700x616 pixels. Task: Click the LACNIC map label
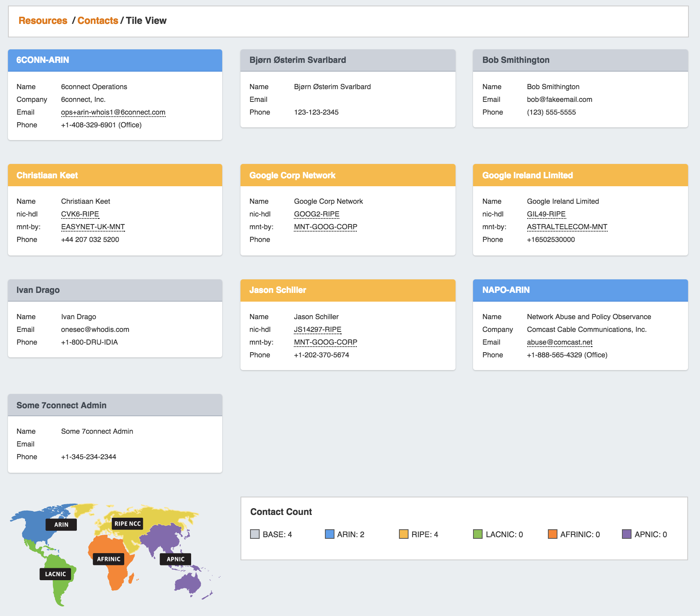click(x=55, y=574)
